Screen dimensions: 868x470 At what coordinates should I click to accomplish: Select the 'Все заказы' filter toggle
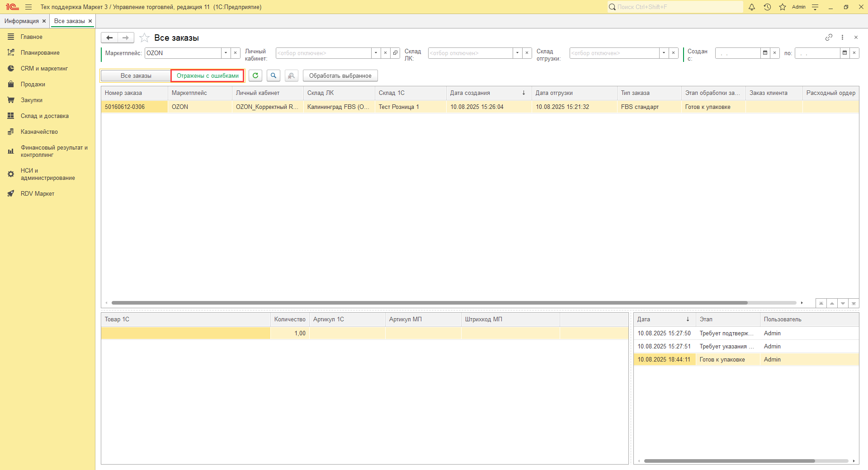[x=136, y=76]
